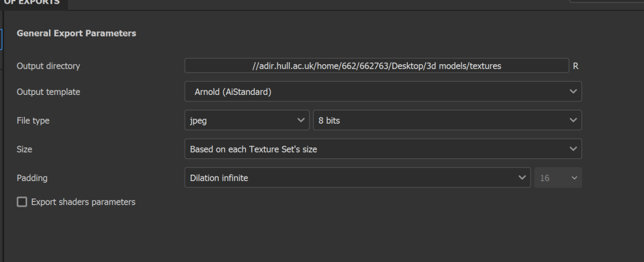Open the 8 bits depth dropdown
644x262 pixels.
(447, 120)
